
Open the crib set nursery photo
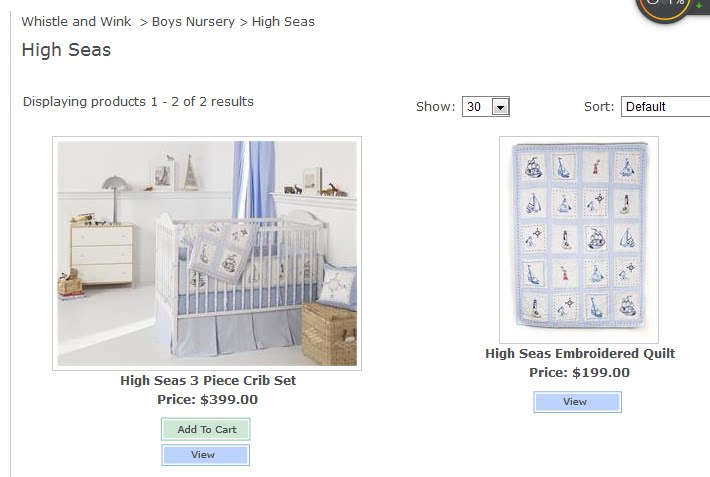(x=207, y=253)
